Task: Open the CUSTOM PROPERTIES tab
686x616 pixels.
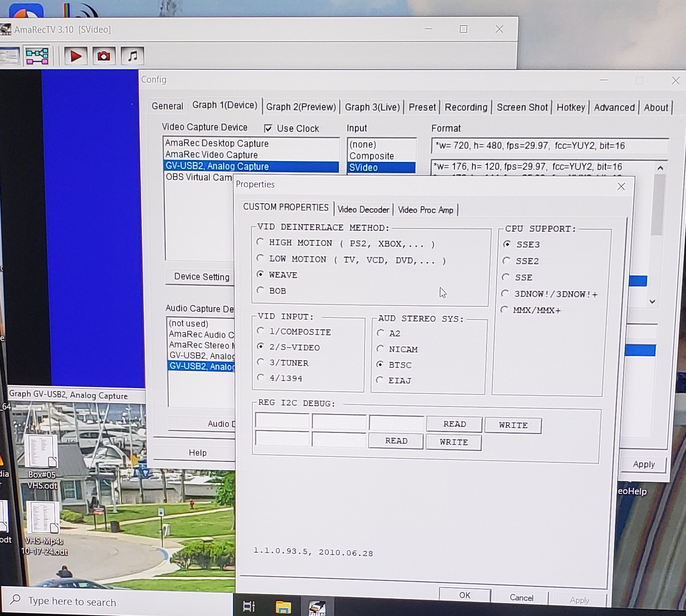Action: tap(286, 207)
